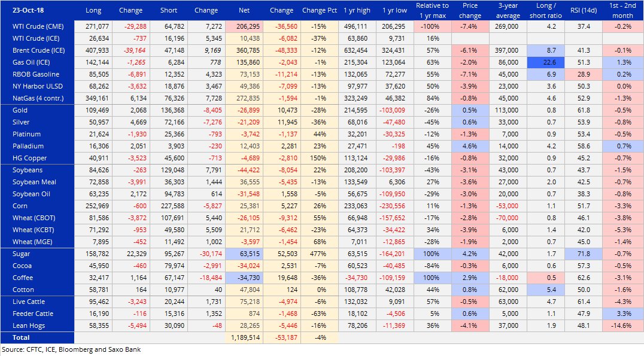Click the Soybean Meal row label
The image size is (644, 356).
pyautogui.click(x=34, y=182)
